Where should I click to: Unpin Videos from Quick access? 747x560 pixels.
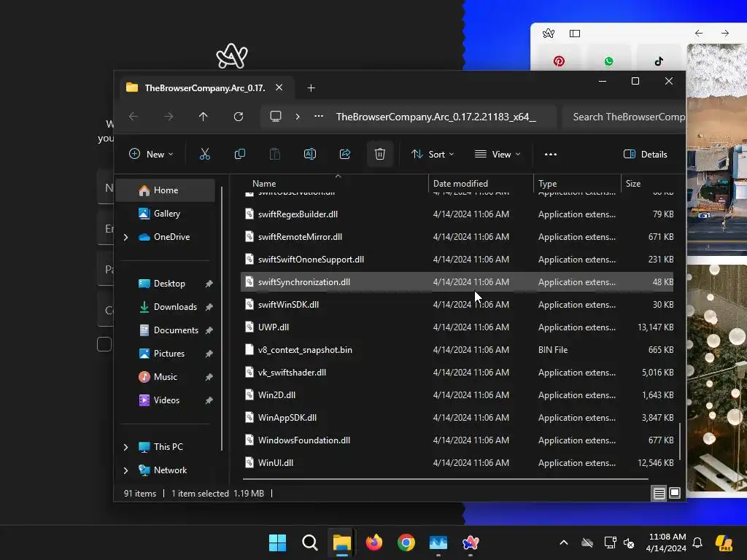pyautogui.click(x=209, y=400)
